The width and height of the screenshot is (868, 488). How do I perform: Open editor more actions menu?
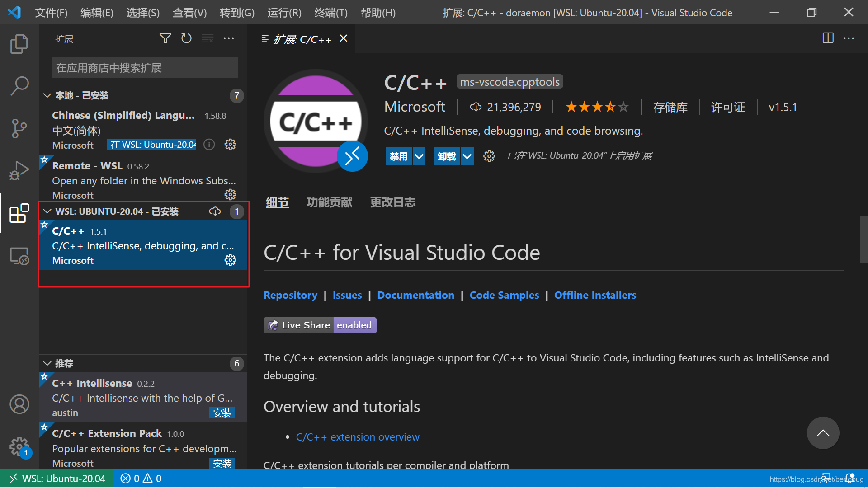(849, 38)
